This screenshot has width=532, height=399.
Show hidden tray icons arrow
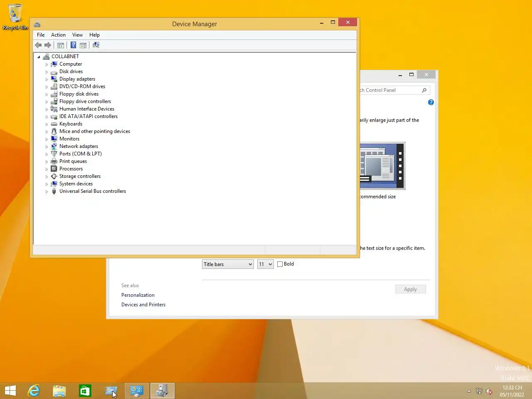pos(469,391)
